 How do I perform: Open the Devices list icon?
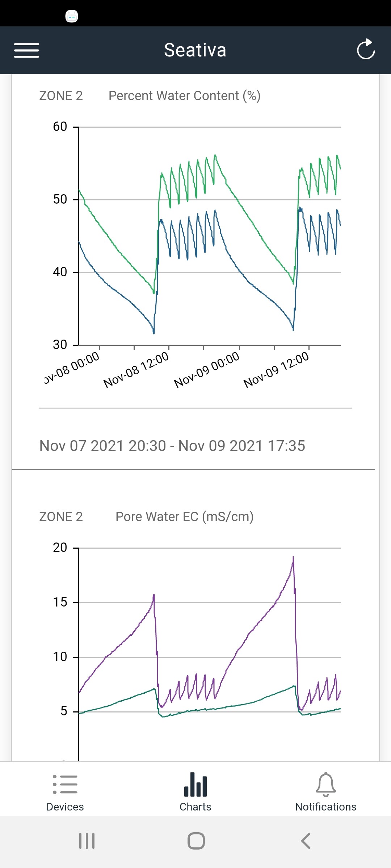(65, 784)
